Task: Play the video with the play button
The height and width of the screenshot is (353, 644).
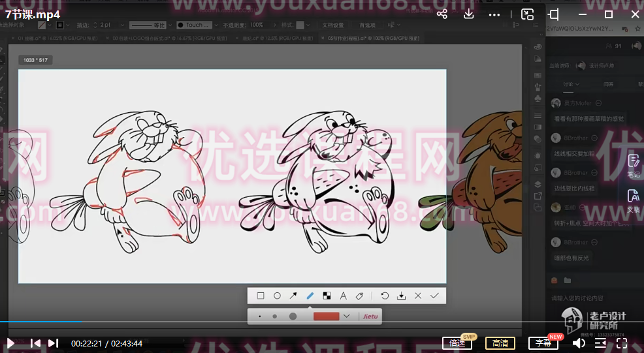Action: [x=10, y=343]
